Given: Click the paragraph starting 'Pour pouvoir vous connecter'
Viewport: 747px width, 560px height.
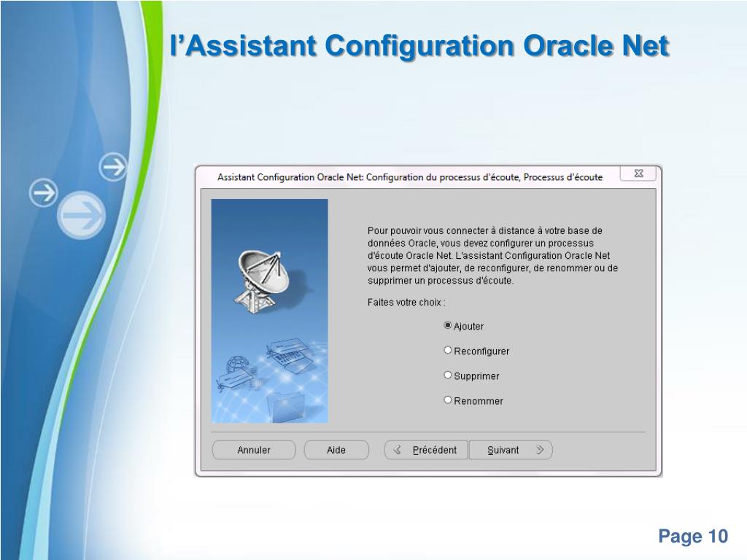Looking at the screenshot, I should (x=492, y=256).
